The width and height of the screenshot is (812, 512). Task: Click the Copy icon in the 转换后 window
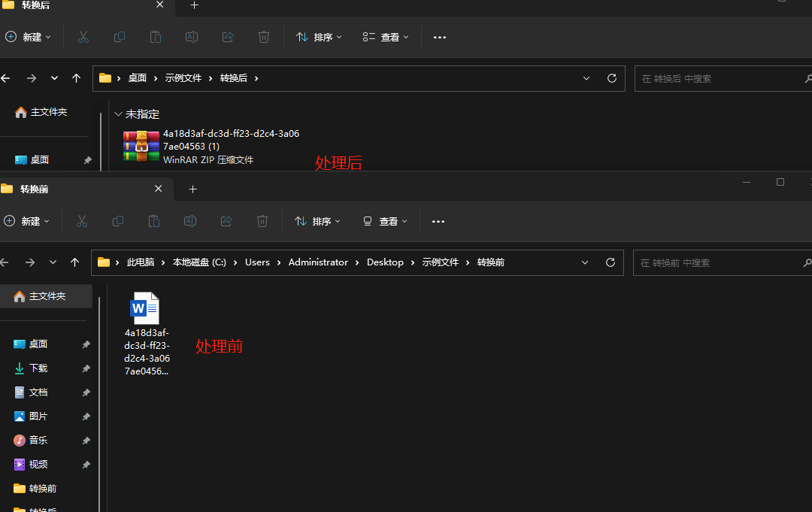[119, 37]
